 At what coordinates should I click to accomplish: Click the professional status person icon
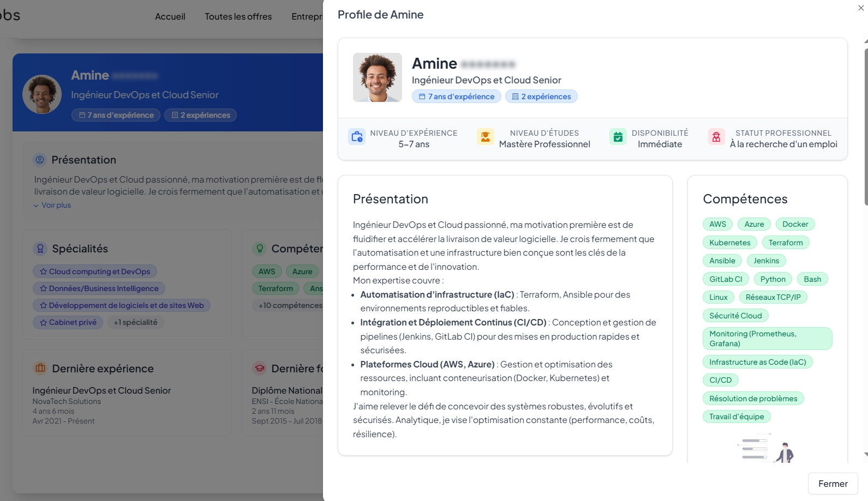click(x=716, y=136)
